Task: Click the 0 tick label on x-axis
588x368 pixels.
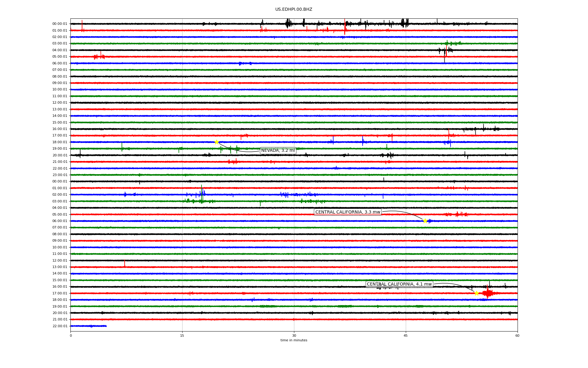Action: (71, 335)
